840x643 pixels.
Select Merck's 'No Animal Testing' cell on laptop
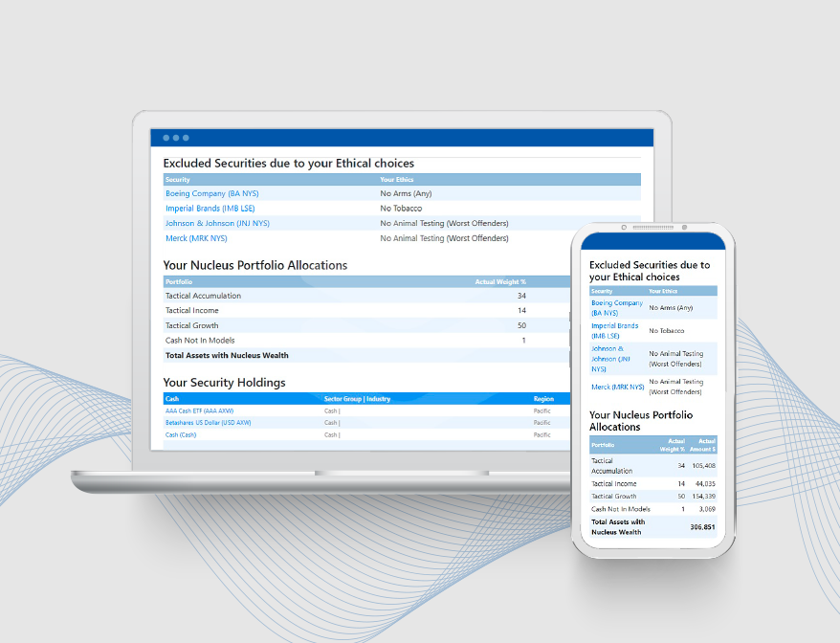444,238
